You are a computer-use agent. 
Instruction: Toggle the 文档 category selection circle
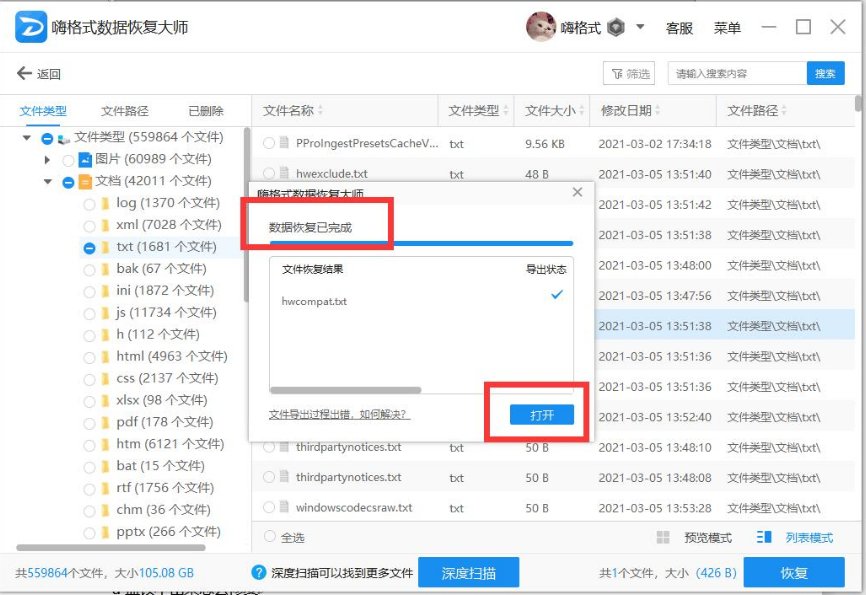(68, 182)
